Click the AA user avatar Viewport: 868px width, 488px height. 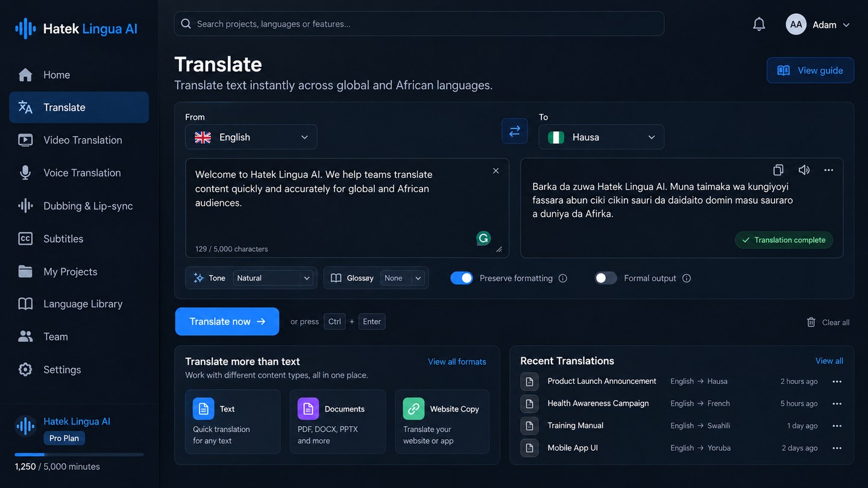796,25
